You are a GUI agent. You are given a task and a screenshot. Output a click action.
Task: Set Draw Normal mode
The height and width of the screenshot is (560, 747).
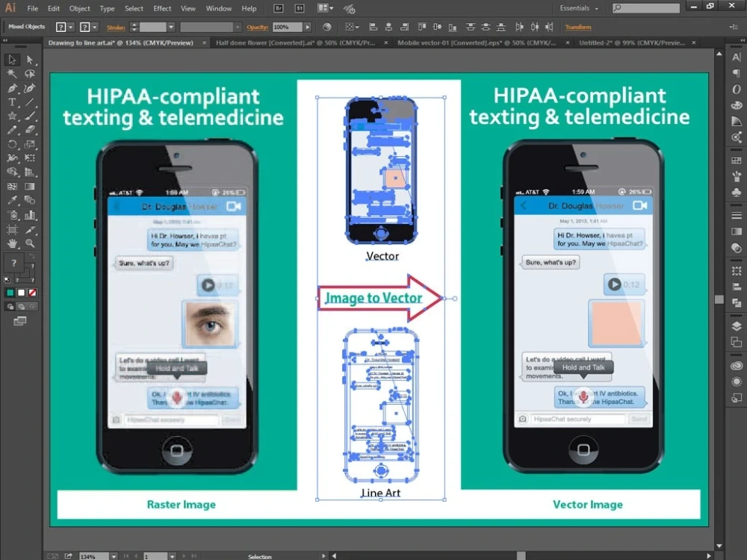10,307
